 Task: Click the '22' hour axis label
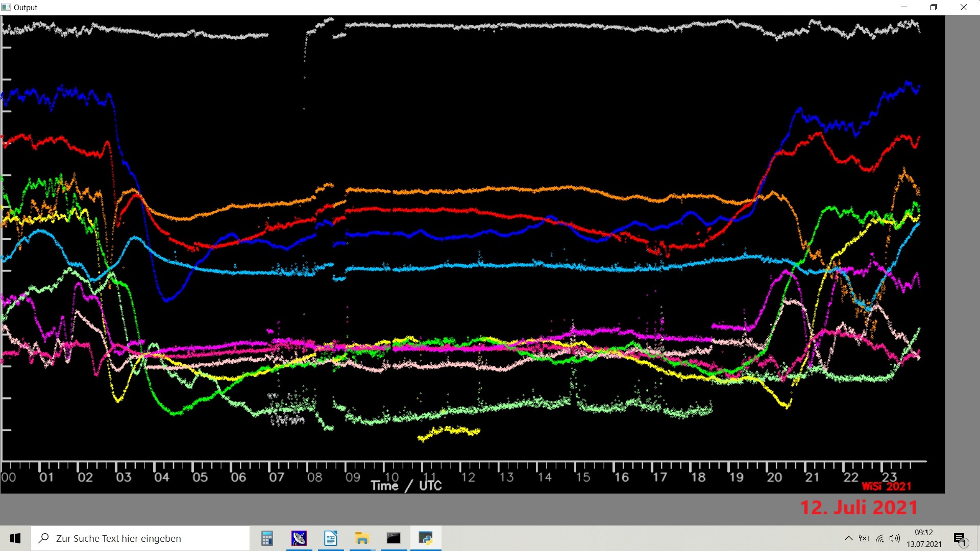coord(851,478)
